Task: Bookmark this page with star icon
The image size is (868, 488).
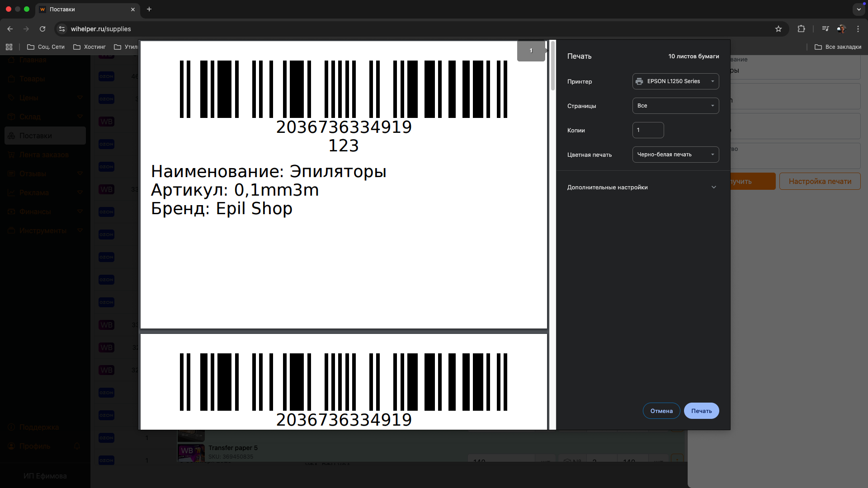Action: tap(778, 29)
